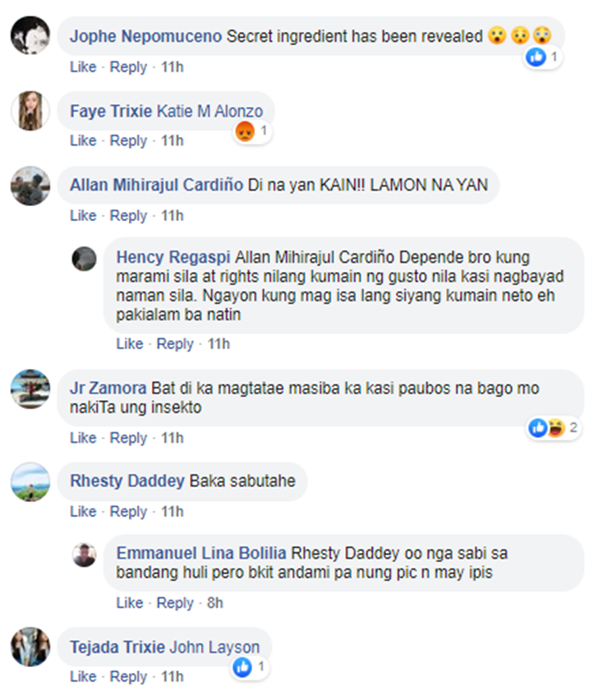Image resolution: width=616 pixels, height=686 pixels.
Task: Open tagged name Katie M Alonzo
Action: click(x=209, y=111)
